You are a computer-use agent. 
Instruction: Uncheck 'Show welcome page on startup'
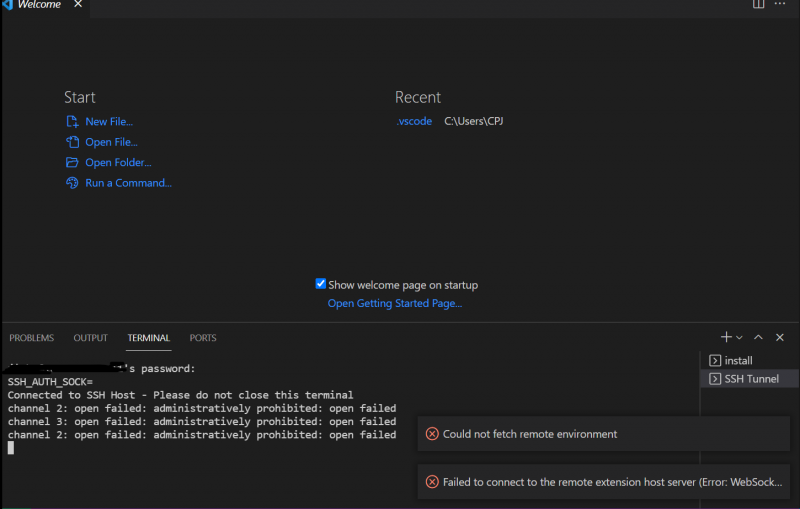pyautogui.click(x=321, y=284)
